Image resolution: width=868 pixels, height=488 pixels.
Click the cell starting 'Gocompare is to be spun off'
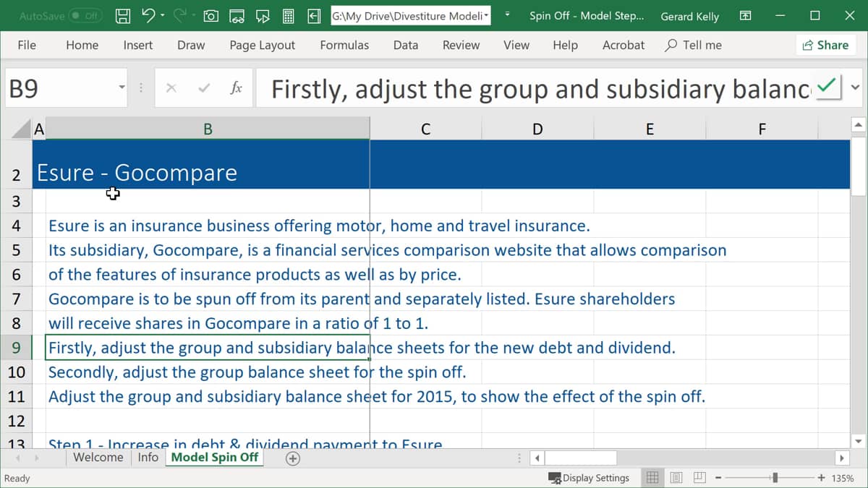click(x=208, y=299)
